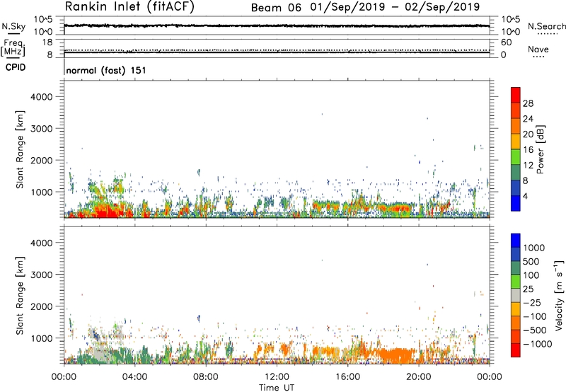The height and width of the screenshot is (392, 566).
Task: Click the 'Rankin Inlet (fitACF)' title
Action: [x=129, y=7]
